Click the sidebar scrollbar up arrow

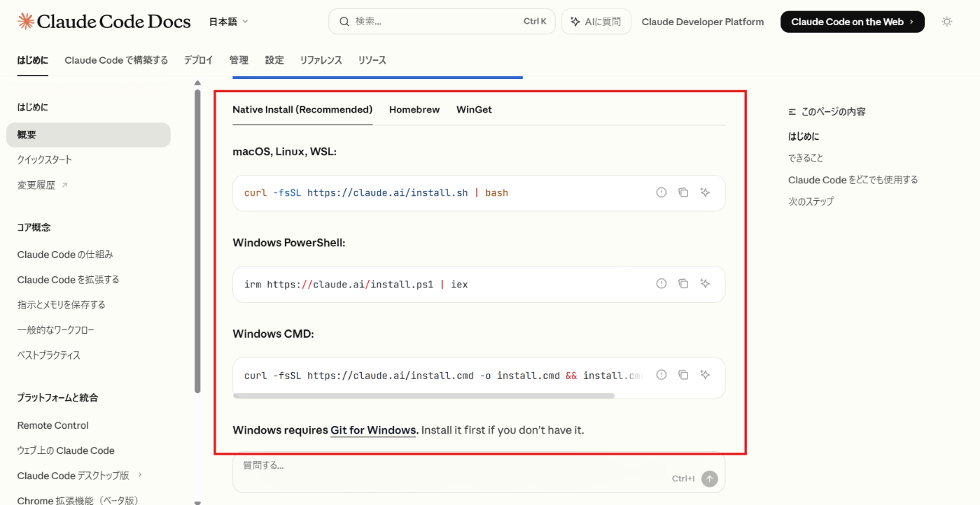[197, 83]
